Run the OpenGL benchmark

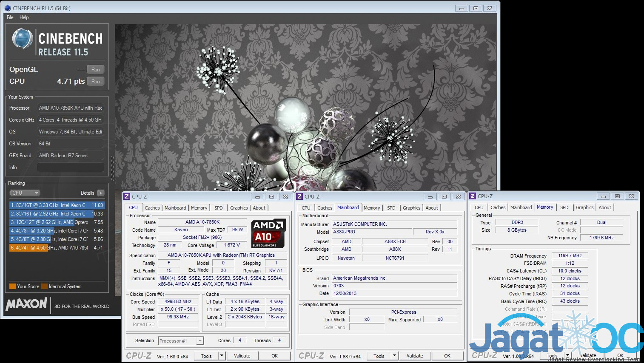(x=96, y=69)
